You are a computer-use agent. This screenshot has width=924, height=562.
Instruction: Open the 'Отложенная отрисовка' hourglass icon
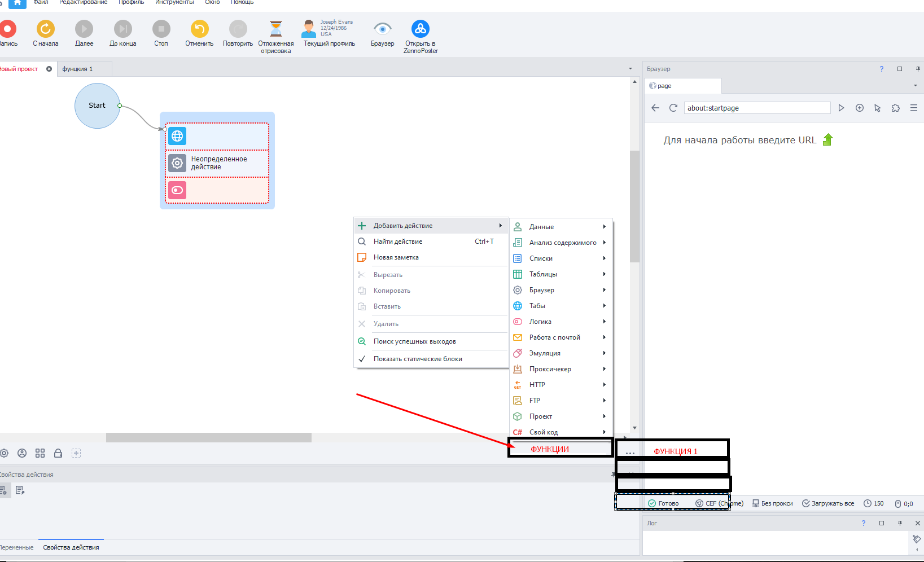point(275,29)
